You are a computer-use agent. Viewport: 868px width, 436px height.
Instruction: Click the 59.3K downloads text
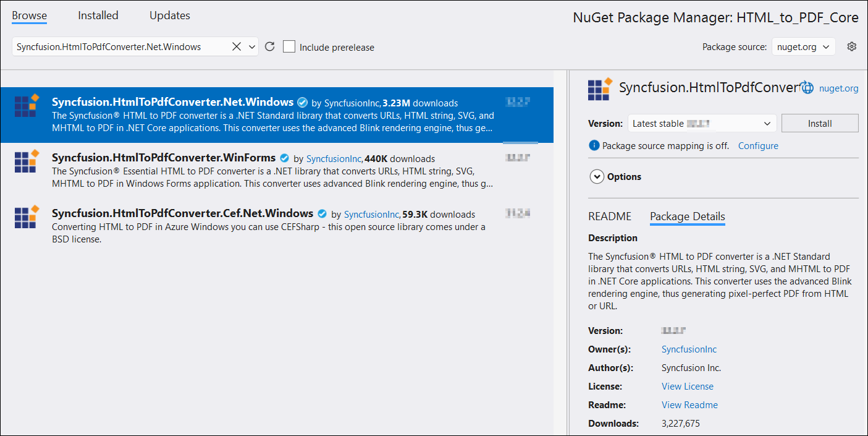439,215
